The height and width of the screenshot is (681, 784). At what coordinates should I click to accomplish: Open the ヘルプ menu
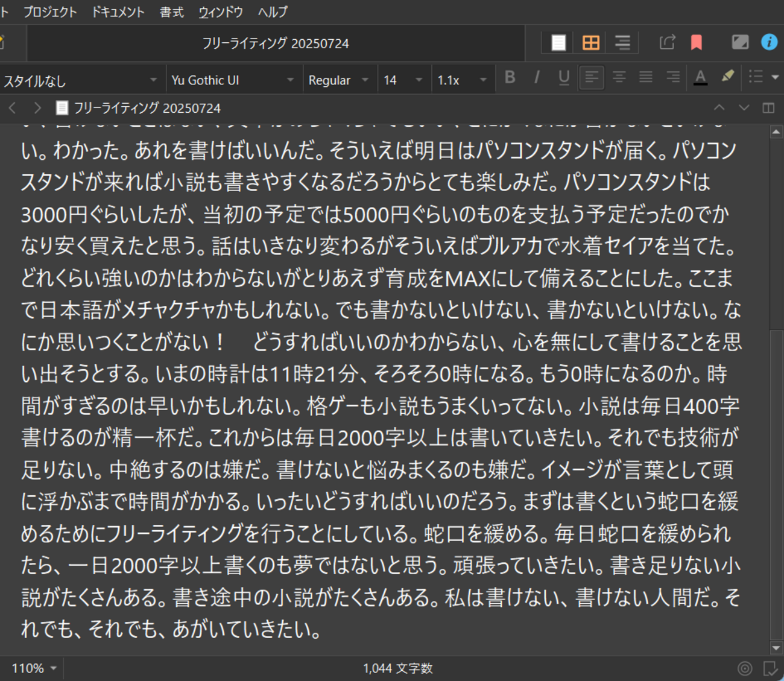[273, 12]
